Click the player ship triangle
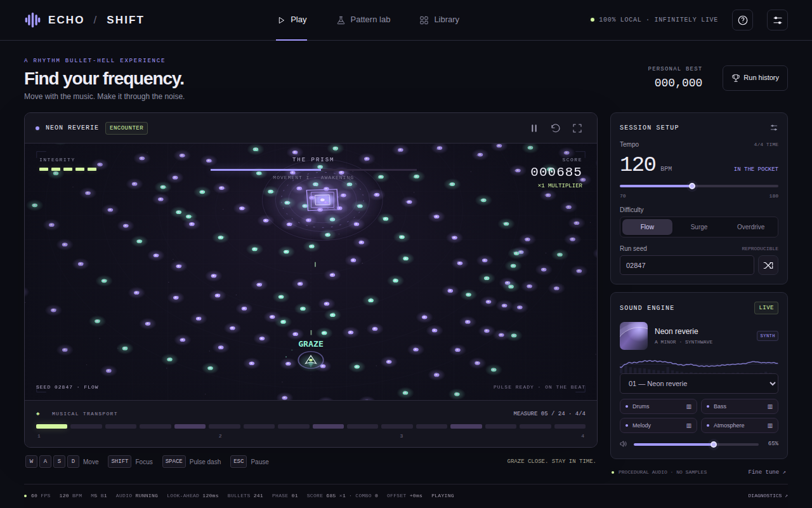The width and height of the screenshot is (812, 508). 311,361
